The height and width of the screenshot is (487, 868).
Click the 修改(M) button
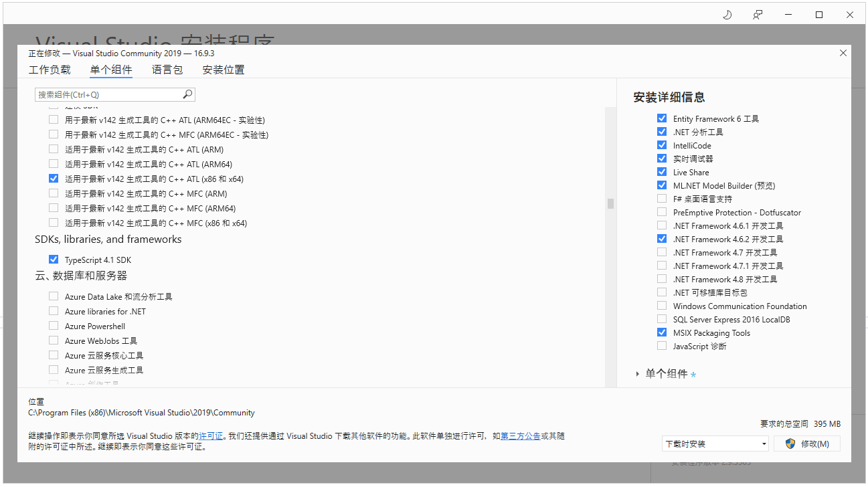(807, 444)
